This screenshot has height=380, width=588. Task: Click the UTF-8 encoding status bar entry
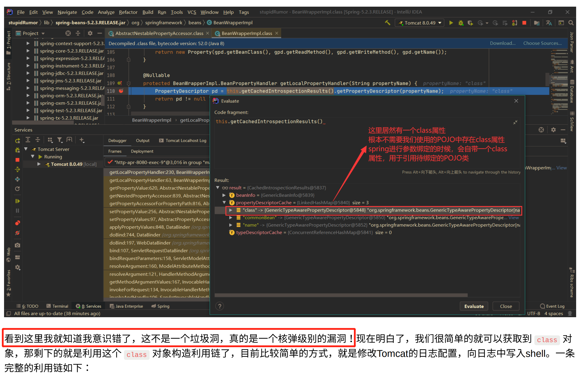click(533, 313)
